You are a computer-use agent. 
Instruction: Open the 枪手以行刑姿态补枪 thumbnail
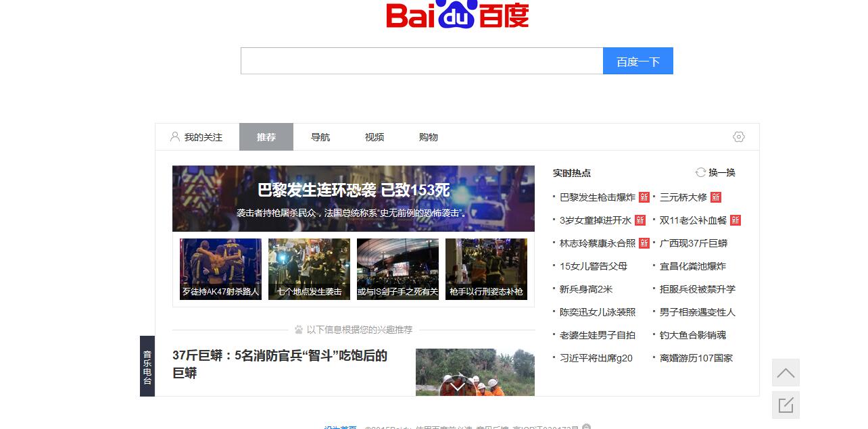click(486, 269)
